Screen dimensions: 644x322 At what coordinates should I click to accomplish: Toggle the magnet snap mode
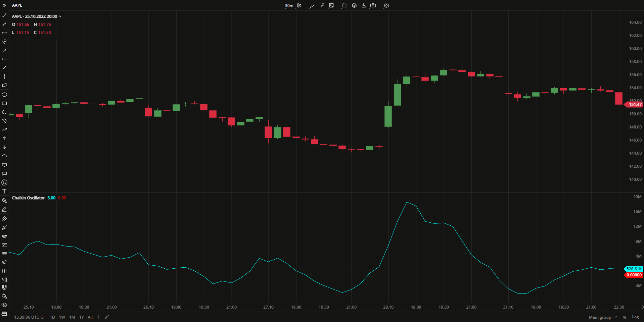coord(4,287)
